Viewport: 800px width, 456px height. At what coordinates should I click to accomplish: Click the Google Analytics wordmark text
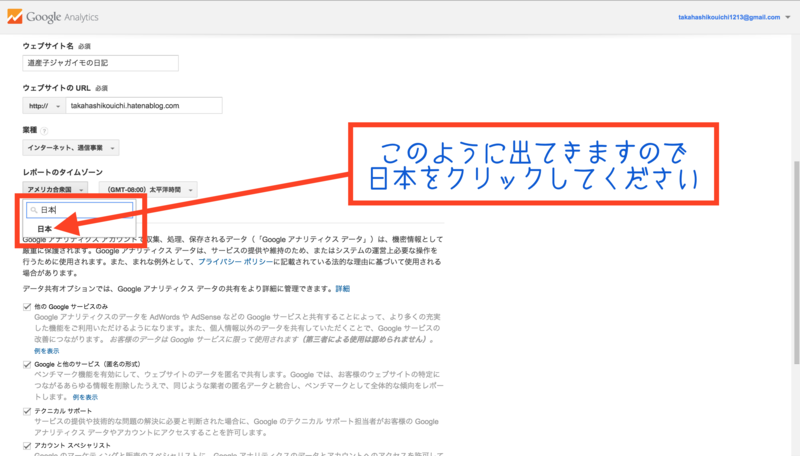(x=62, y=17)
